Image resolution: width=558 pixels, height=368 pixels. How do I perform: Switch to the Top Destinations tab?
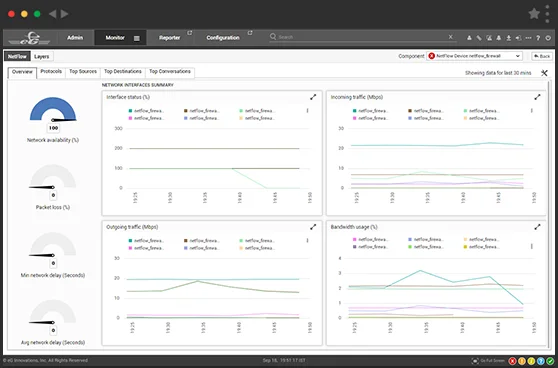tap(123, 72)
